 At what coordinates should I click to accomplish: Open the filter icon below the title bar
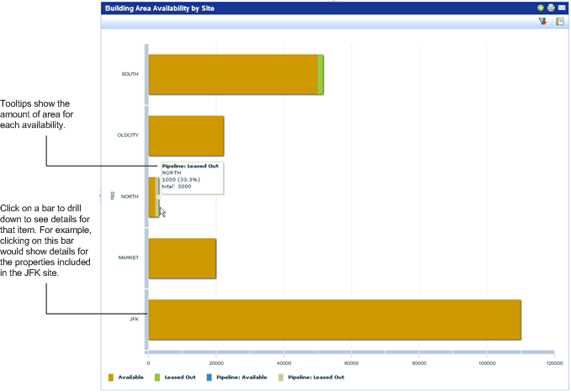[543, 22]
